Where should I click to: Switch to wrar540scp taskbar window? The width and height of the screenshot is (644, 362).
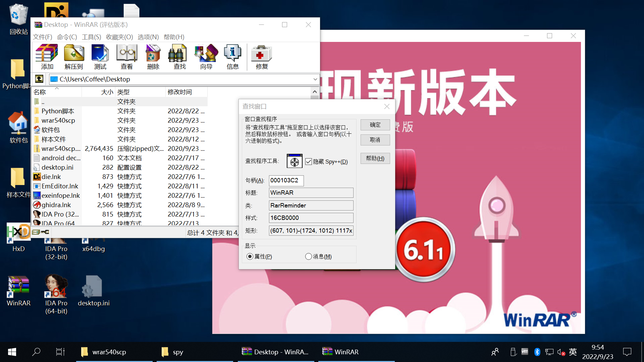coord(114,352)
